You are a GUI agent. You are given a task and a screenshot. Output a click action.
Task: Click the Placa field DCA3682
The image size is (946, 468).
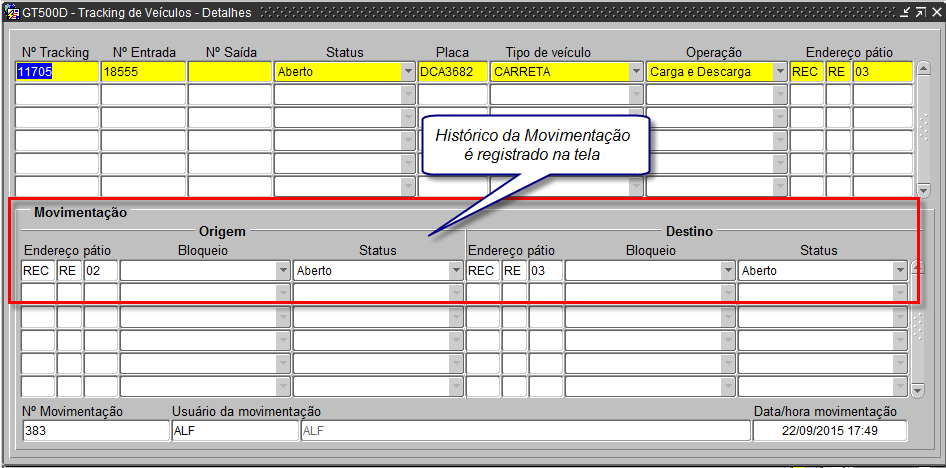[x=452, y=72]
